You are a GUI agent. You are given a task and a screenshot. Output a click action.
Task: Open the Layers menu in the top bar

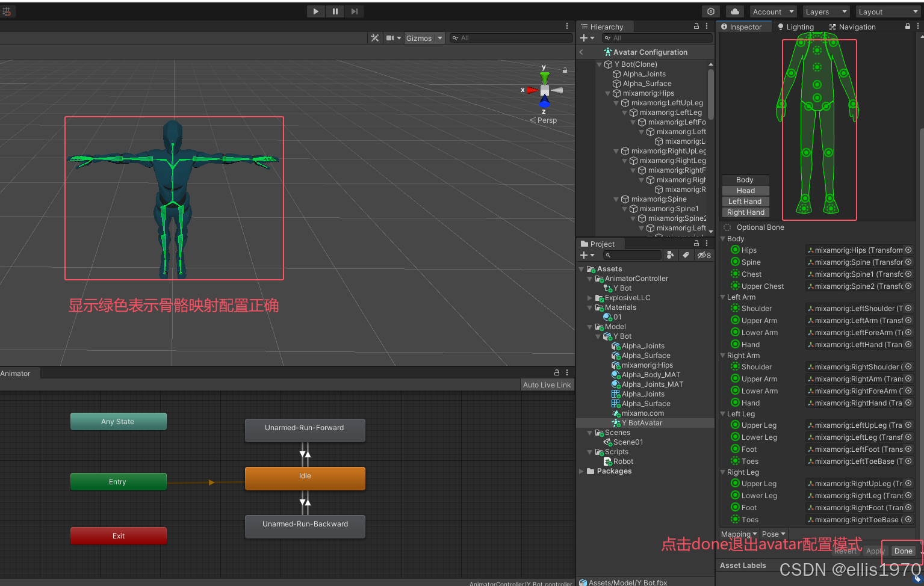[x=825, y=11]
